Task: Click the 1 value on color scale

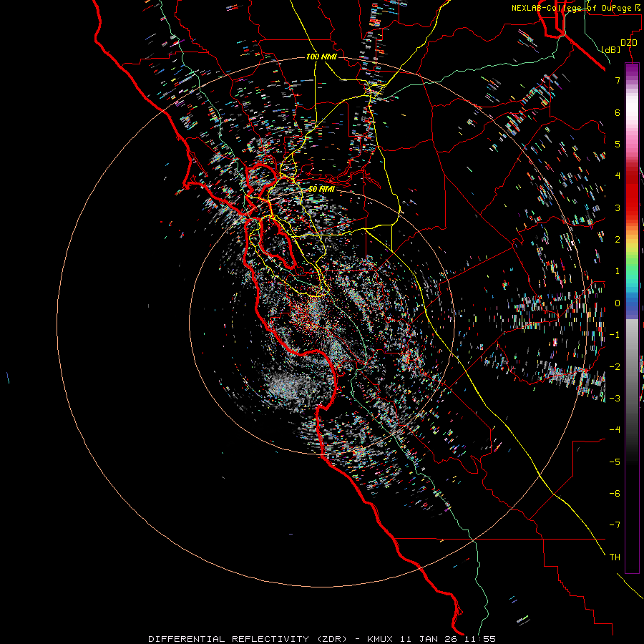Action: 618,271
